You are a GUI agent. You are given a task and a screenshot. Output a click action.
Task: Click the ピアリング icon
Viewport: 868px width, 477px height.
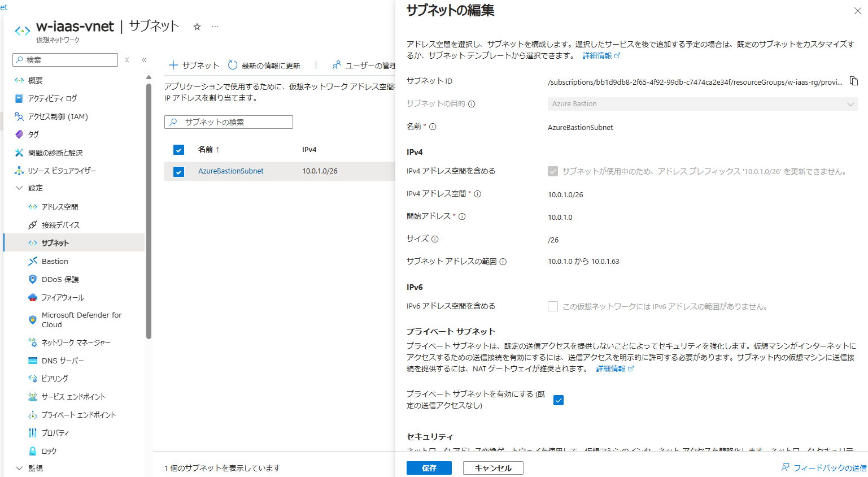click(x=33, y=379)
